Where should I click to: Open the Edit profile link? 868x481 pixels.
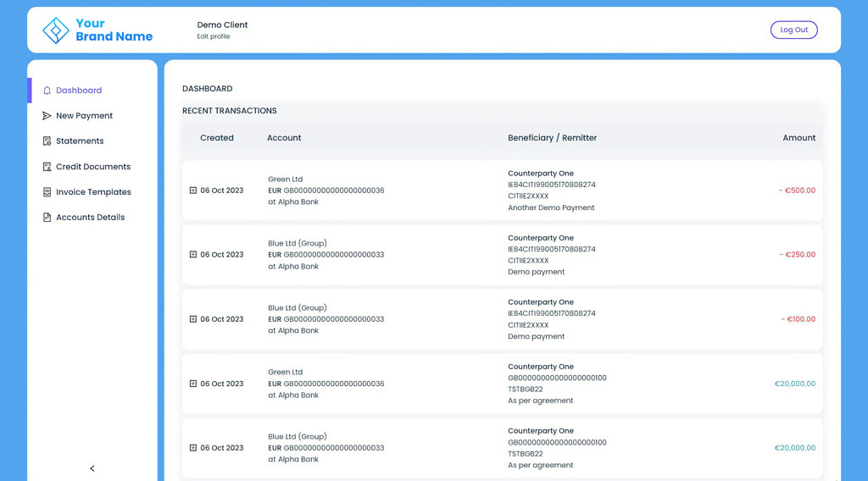[214, 36]
